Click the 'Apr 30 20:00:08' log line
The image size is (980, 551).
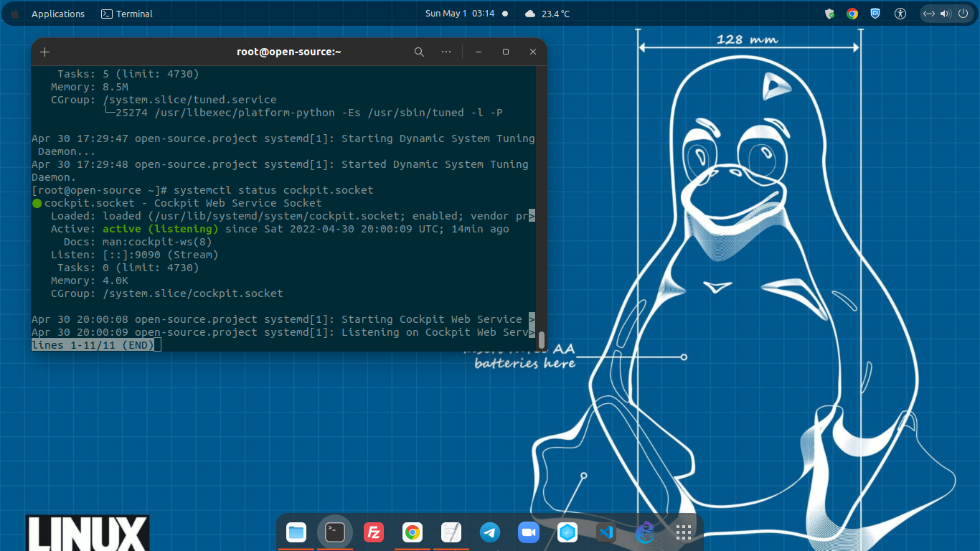283,319
